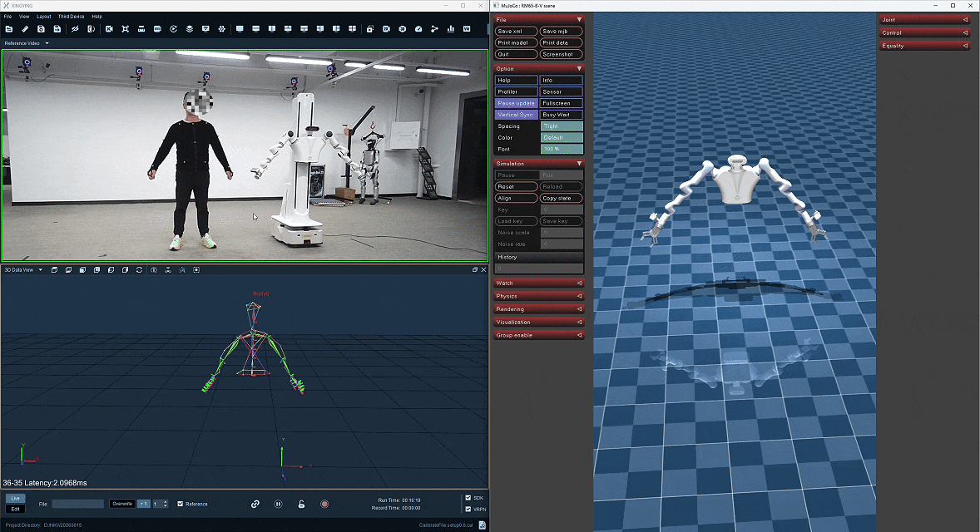Expand the Physics section in MuJoCo
The image size is (980, 532).
coord(539,296)
